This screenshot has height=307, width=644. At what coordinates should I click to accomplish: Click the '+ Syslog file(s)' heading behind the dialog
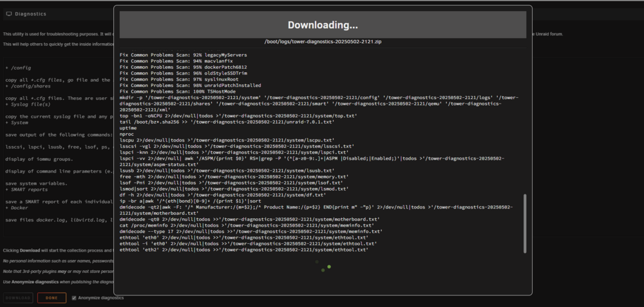coord(28,104)
